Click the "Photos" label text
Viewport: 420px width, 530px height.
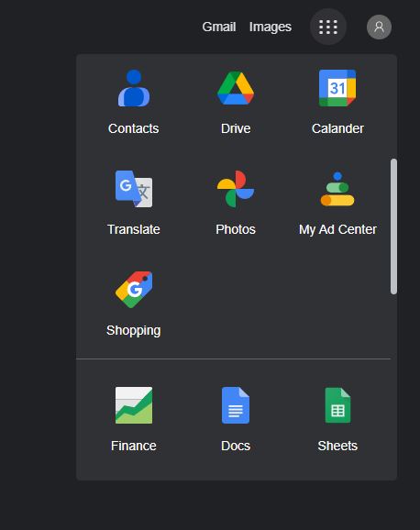(236, 229)
